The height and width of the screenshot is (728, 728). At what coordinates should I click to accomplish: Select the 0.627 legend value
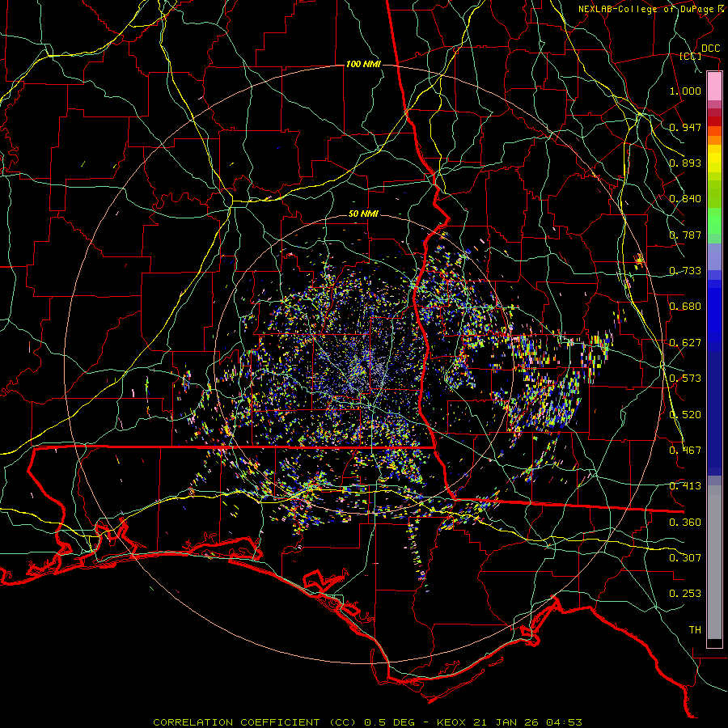click(685, 343)
